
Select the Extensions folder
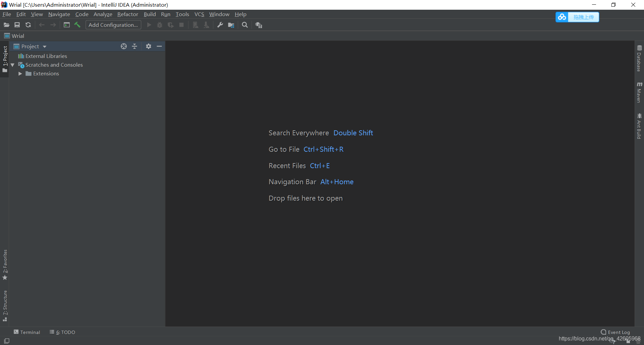pos(42,73)
